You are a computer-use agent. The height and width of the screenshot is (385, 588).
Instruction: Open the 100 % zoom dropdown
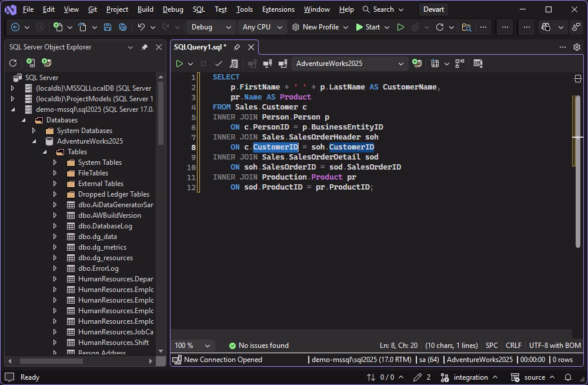[192, 345]
